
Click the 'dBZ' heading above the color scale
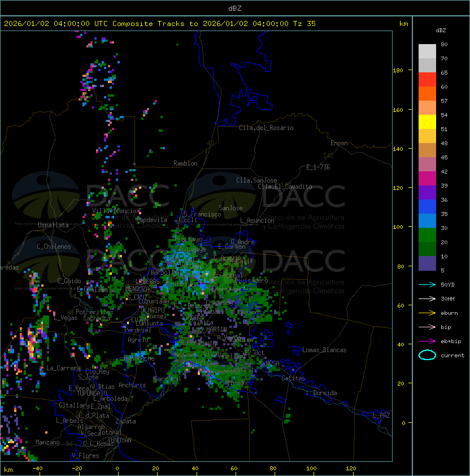tap(441, 31)
